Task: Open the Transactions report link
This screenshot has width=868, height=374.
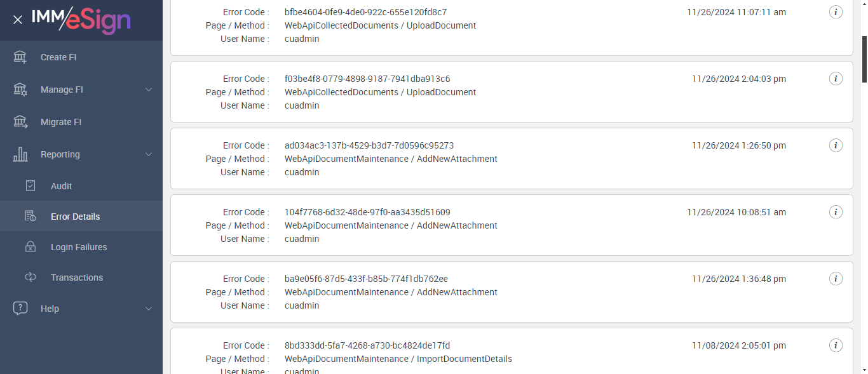Action: click(x=77, y=277)
